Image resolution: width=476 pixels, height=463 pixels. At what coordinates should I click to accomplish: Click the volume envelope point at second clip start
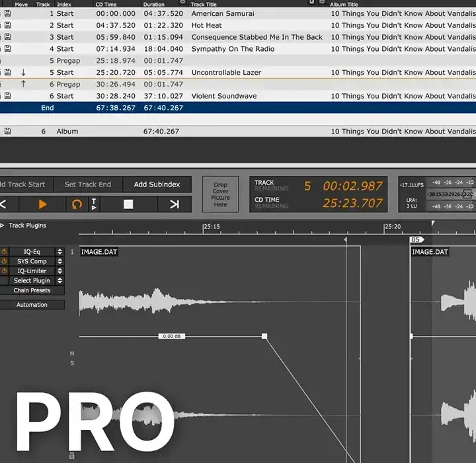pyautogui.click(x=411, y=336)
